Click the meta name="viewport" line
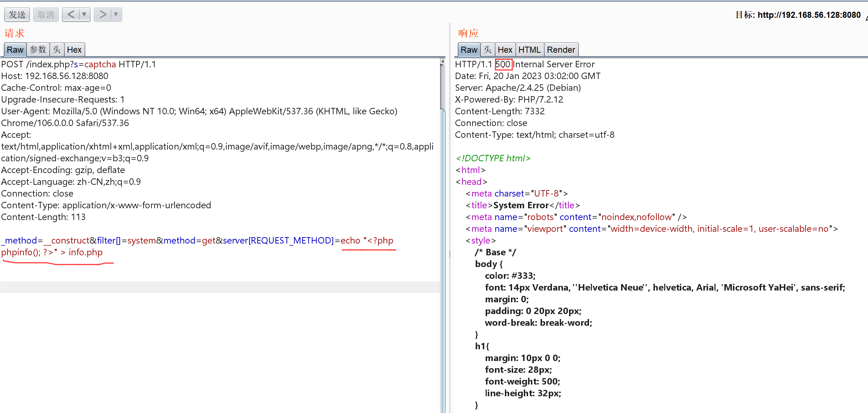 coord(652,229)
